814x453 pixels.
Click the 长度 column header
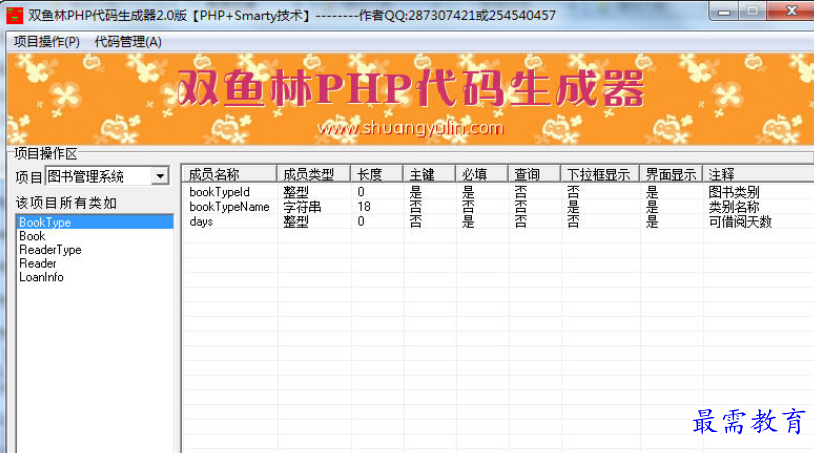(x=377, y=174)
